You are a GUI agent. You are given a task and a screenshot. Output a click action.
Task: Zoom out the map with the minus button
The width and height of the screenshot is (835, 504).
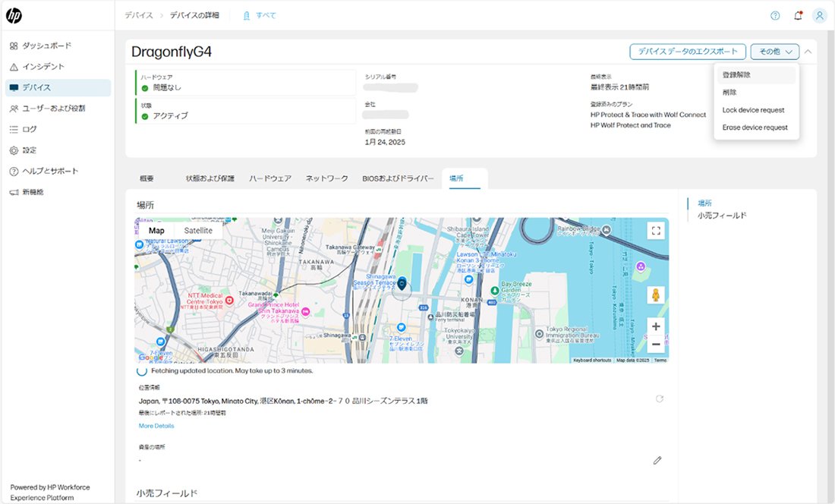click(656, 345)
